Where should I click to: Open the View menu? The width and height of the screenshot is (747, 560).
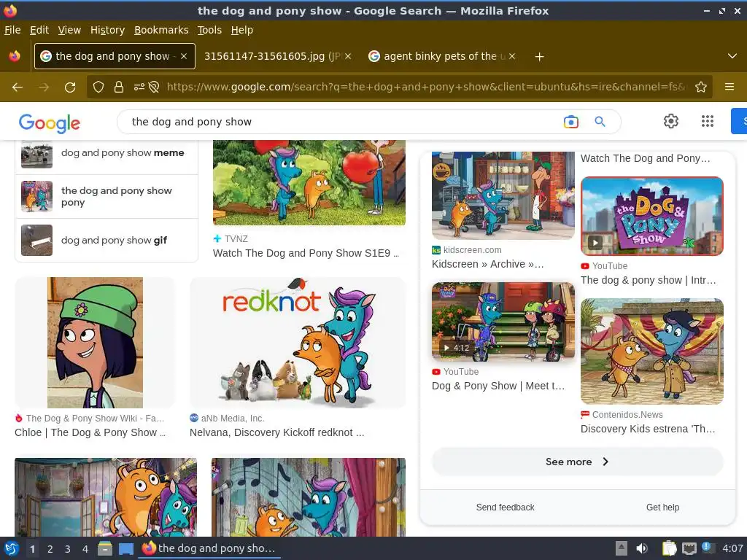coord(69,30)
